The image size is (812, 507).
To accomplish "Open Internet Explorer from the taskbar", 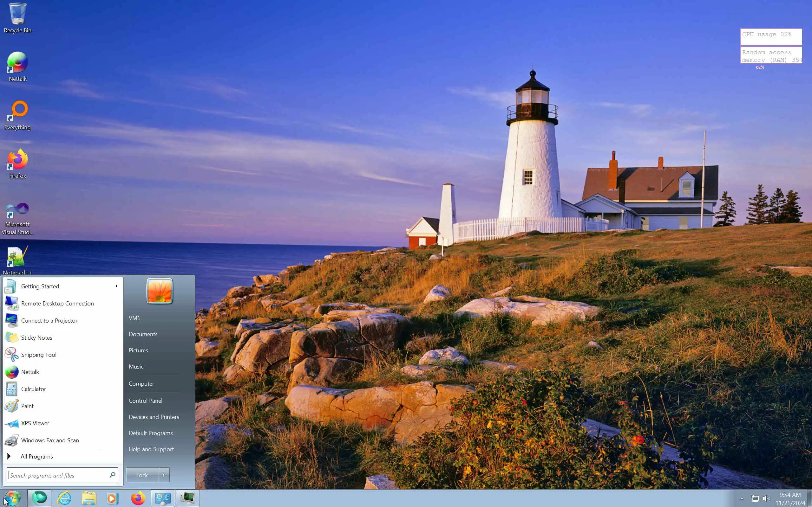I will pyautogui.click(x=64, y=498).
